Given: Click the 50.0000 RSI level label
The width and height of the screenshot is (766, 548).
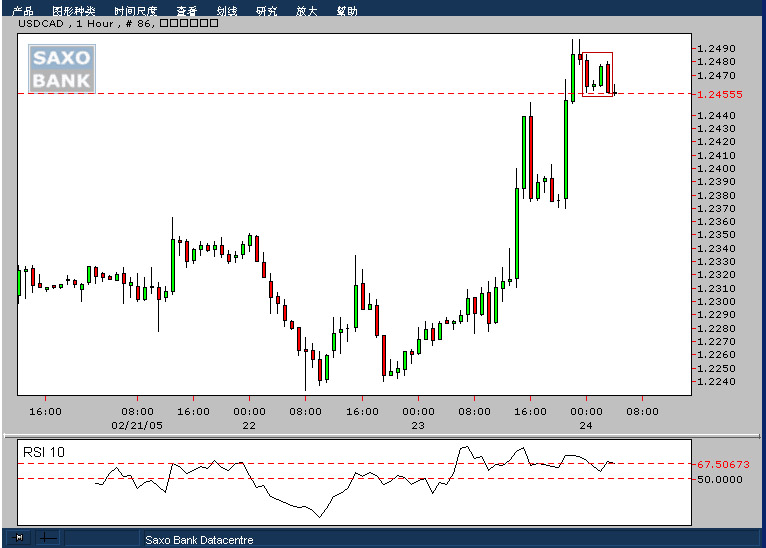Looking at the screenshot, I should pos(720,479).
